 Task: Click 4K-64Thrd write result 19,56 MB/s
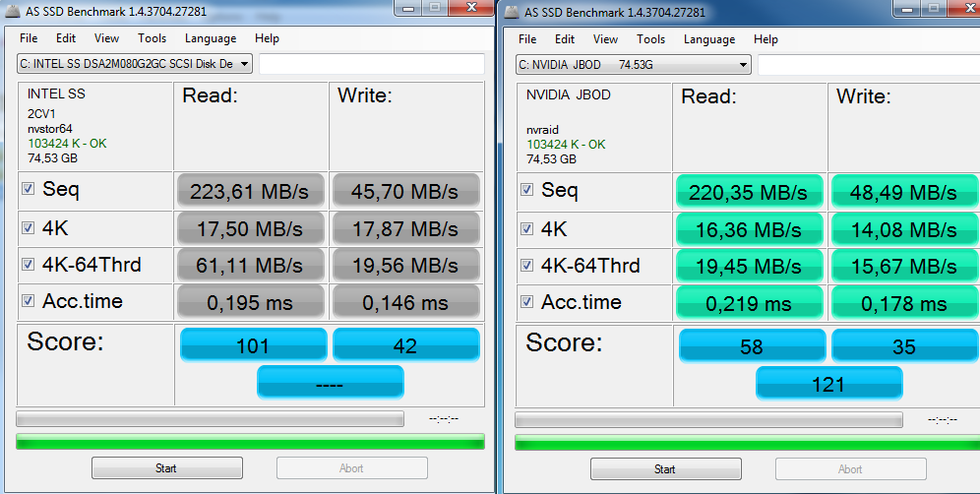coord(405,265)
